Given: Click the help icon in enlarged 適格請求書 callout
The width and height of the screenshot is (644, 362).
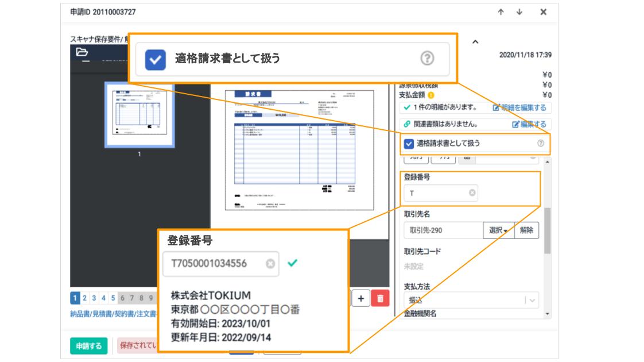Looking at the screenshot, I should click(x=428, y=58).
